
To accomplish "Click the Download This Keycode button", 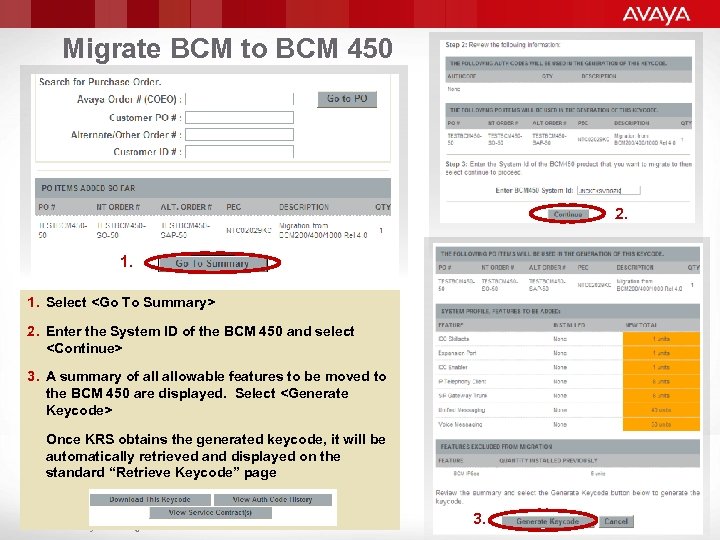I will tap(150, 500).
